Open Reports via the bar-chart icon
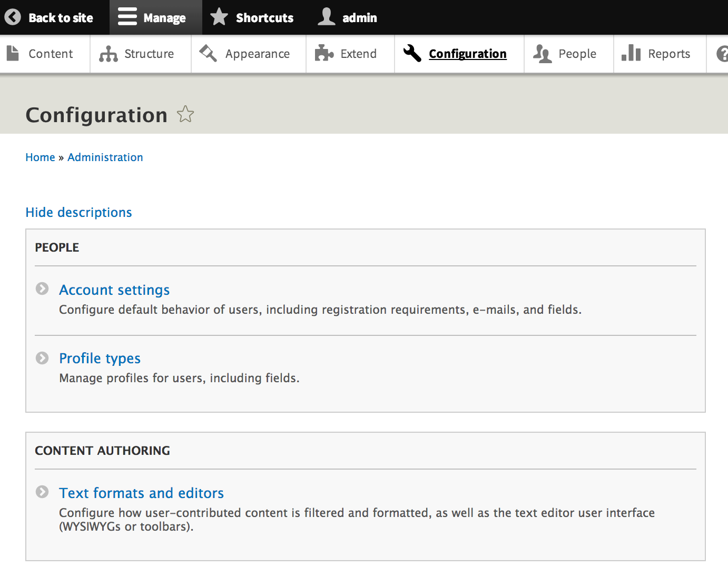This screenshot has width=728, height=577. point(631,53)
